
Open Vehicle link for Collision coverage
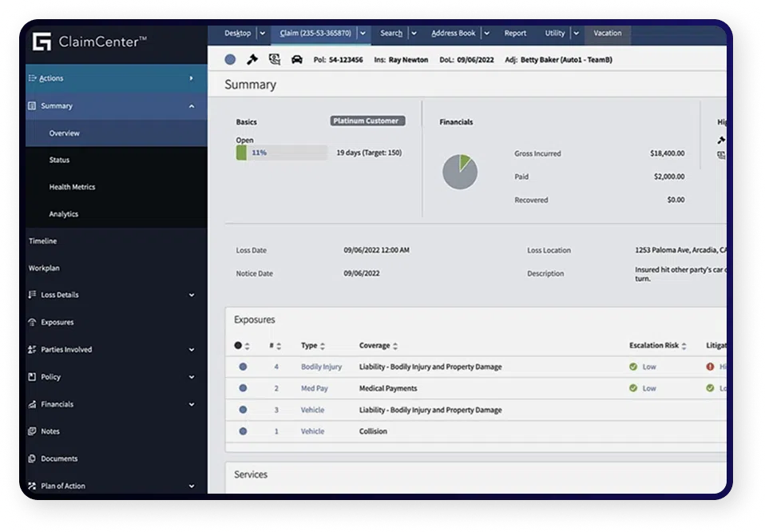[x=312, y=431]
